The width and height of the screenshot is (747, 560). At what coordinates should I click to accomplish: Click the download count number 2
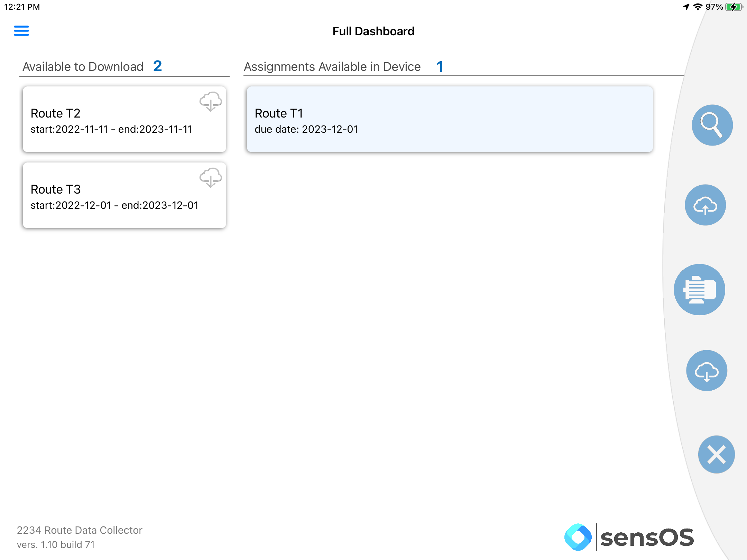[x=158, y=66]
